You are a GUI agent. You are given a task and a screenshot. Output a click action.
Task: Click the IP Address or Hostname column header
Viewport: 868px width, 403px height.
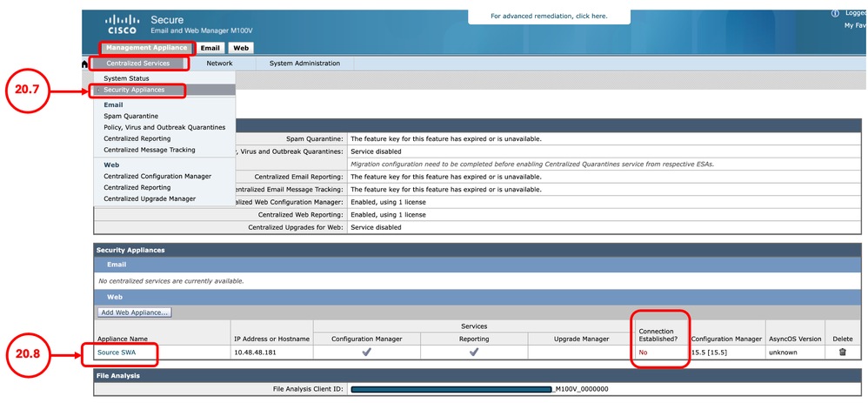pos(271,339)
